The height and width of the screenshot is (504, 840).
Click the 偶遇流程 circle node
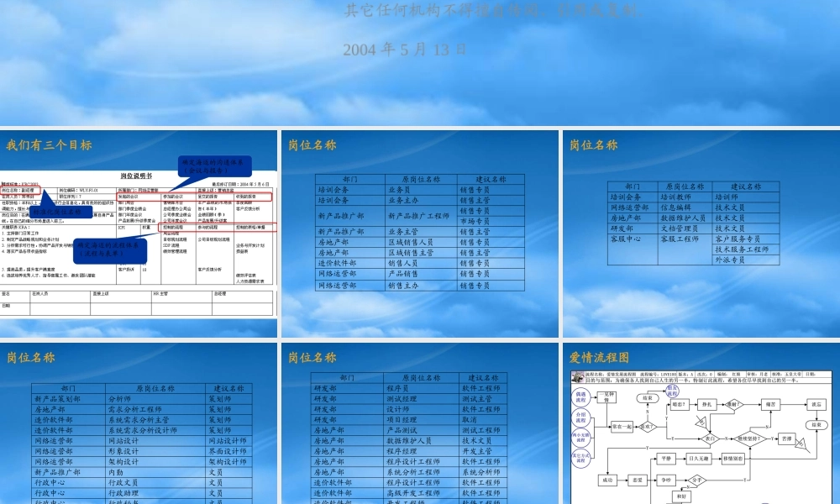coord(580,396)
